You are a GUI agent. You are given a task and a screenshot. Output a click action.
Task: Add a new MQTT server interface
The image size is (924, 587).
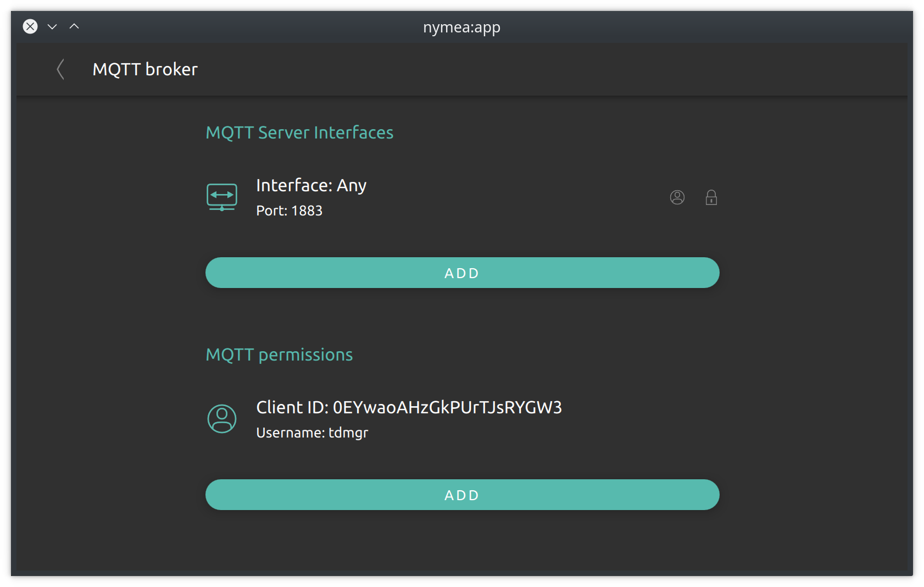pos(463,273)
